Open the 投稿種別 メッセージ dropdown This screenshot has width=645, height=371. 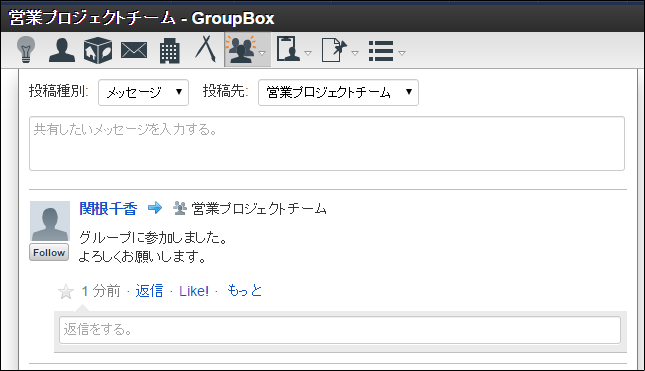point(143,93)
